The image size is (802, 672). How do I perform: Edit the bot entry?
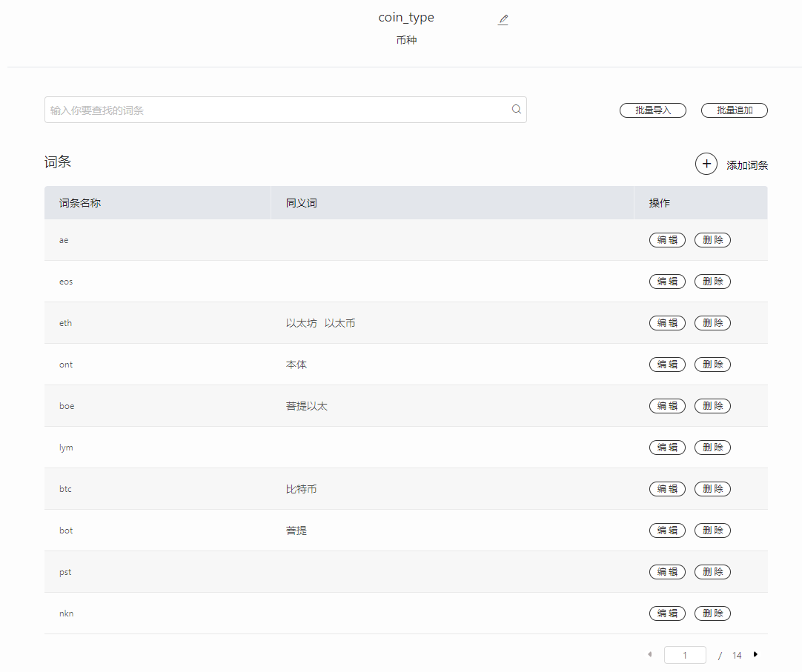pyautogui.click(x=667, y=530)
